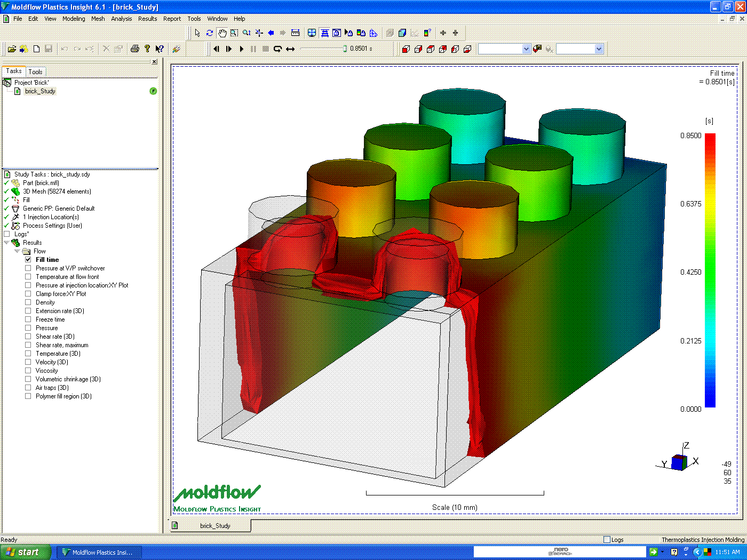Select 1 Injection Location(s) task
The height and width of the screenshot is (560, 747).
pyautogui.click(x=51, y=217)
